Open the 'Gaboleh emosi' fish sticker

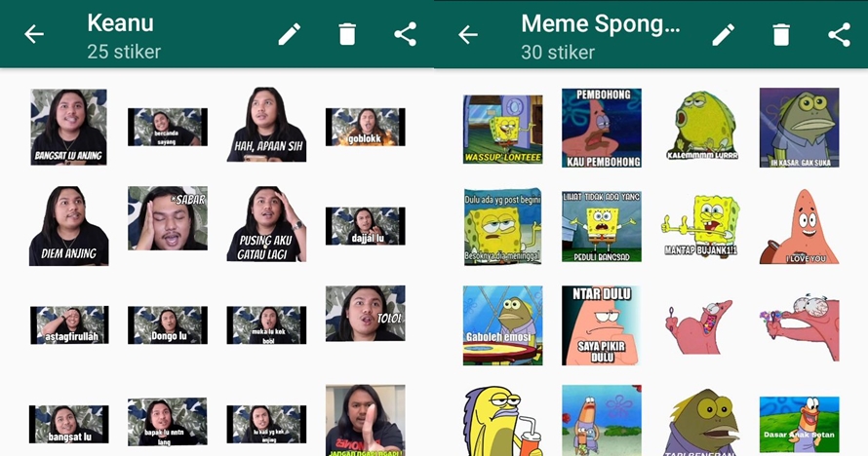502,325
